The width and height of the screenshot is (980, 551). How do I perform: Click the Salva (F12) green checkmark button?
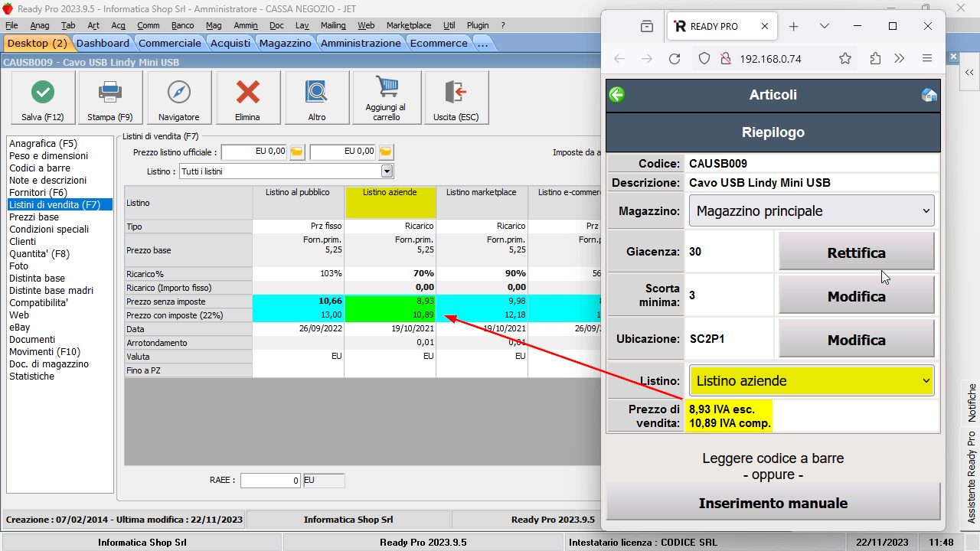point(43,98)
